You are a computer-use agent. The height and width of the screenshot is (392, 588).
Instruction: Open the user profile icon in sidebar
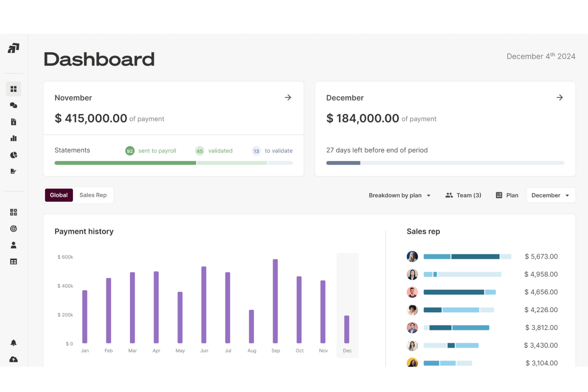pyautogui.click(x=14, y=245)
